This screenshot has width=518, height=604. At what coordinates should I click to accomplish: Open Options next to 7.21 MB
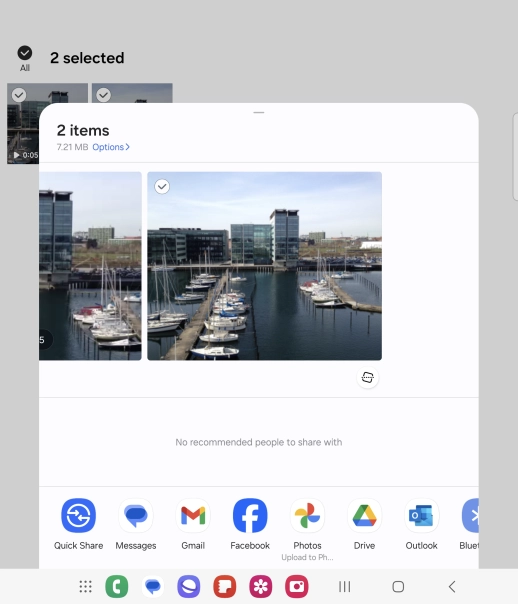(x=111, y=147)
